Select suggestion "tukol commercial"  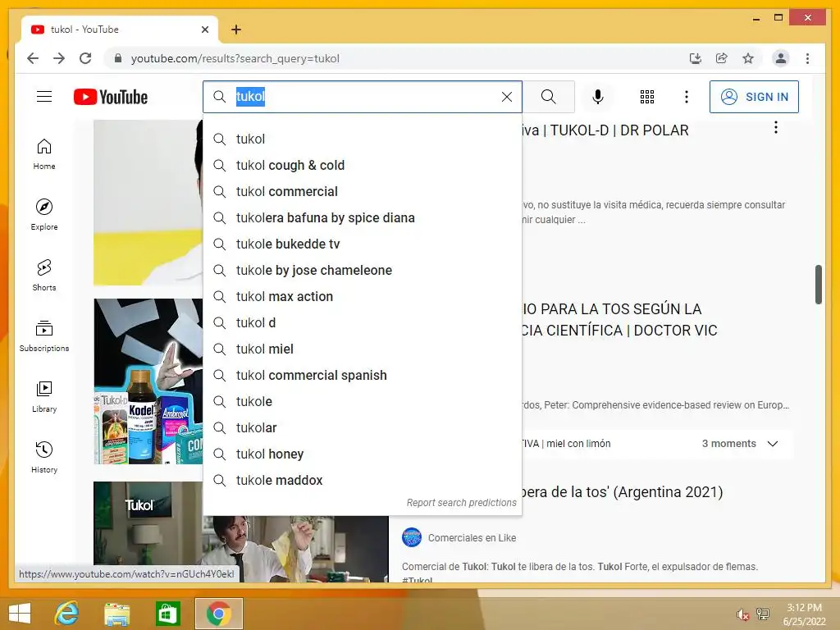pyautogui.click(x=363, y=191)
